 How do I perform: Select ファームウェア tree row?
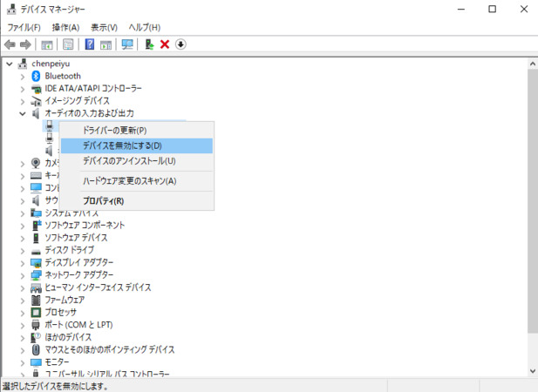(65, 301)
